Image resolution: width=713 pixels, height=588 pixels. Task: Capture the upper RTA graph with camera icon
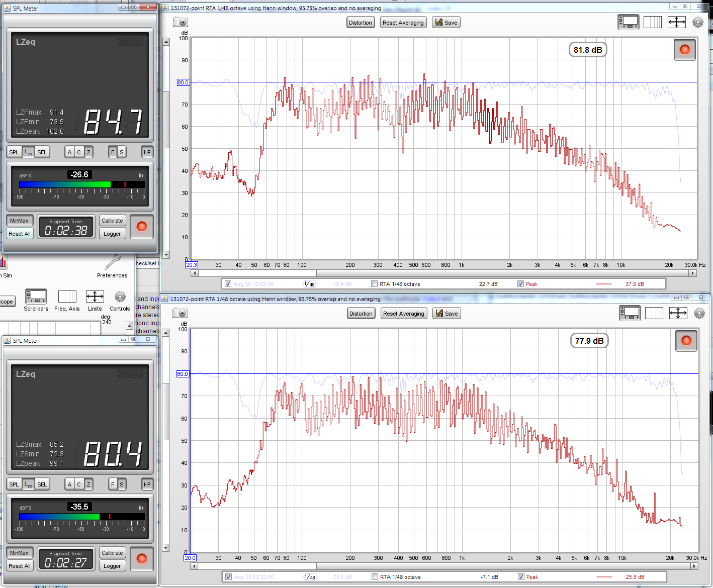pos(181,22)
